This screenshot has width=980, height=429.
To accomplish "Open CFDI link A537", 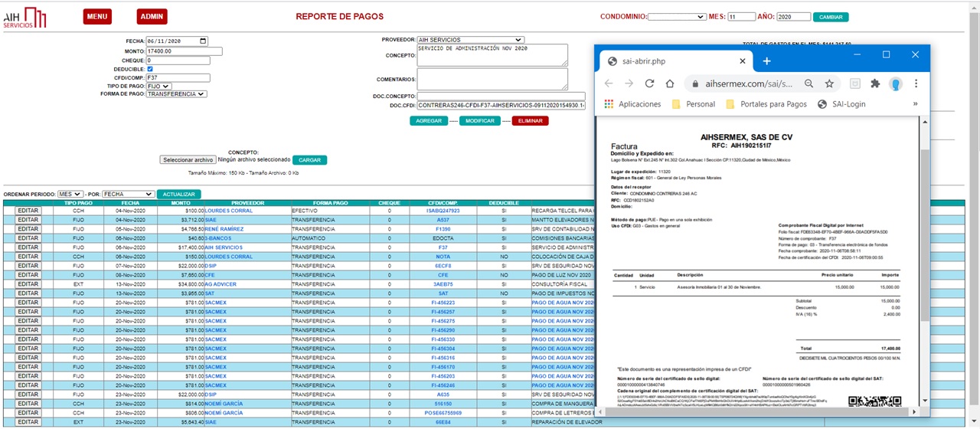I will pyautogui.click(x=443, y=220).
